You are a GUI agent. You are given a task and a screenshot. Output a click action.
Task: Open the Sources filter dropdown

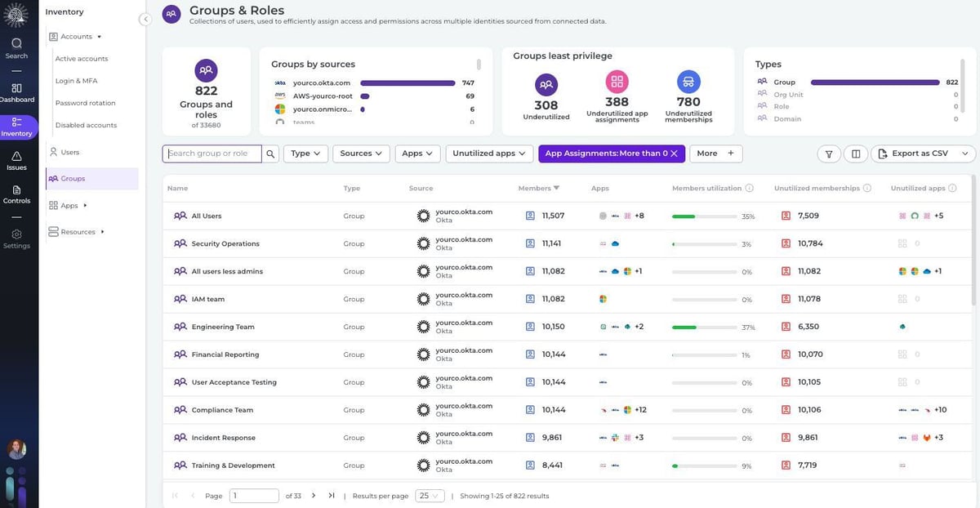(362, 154)
